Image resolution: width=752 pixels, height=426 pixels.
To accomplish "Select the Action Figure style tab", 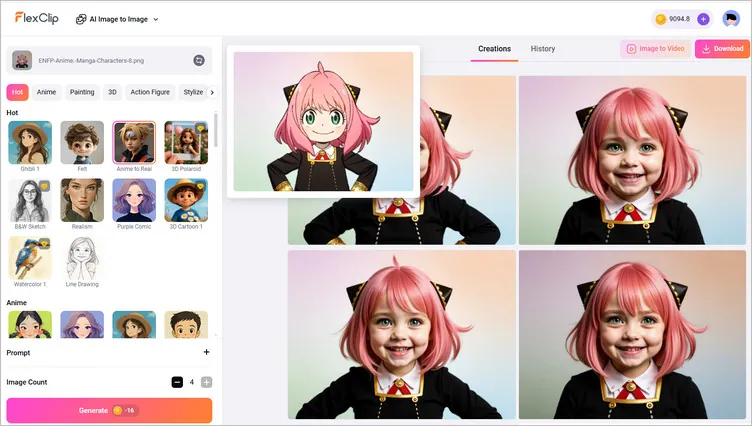I will [150, 92].
